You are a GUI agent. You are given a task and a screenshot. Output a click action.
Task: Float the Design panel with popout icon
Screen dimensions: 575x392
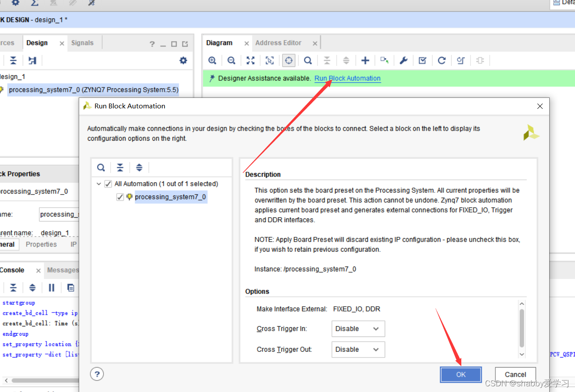tap(185, 44)
